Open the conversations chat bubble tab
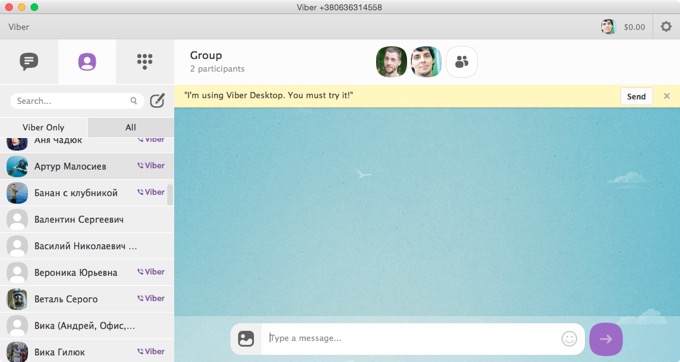 29,62
